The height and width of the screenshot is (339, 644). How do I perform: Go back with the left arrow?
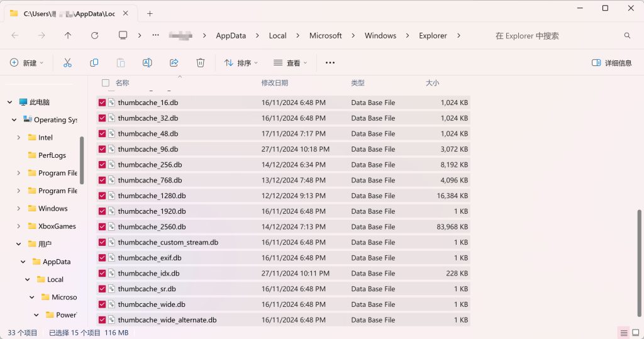coord(15,36)
